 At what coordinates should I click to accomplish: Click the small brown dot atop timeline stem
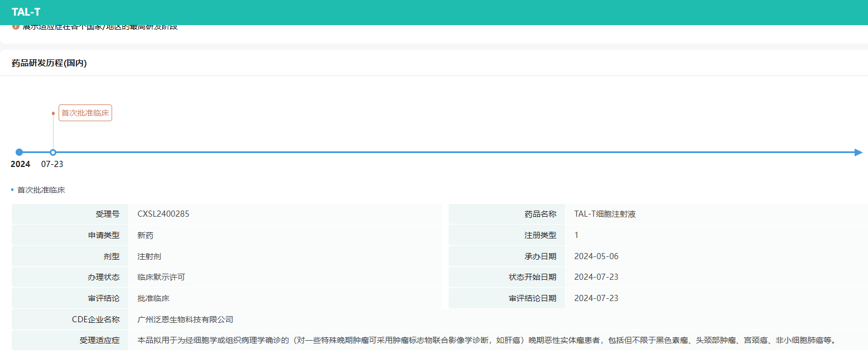click(53, 113)
